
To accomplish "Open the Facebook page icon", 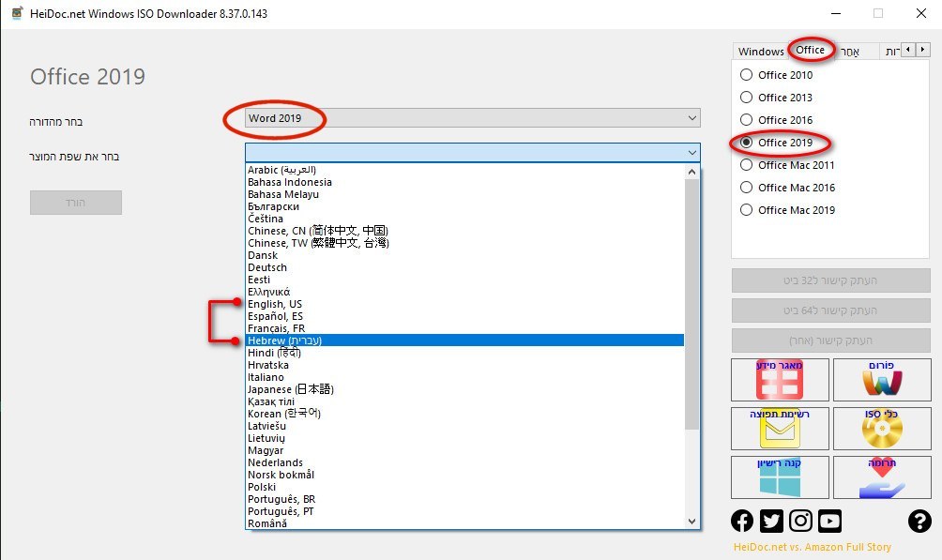I will click(x=742, y=522).
